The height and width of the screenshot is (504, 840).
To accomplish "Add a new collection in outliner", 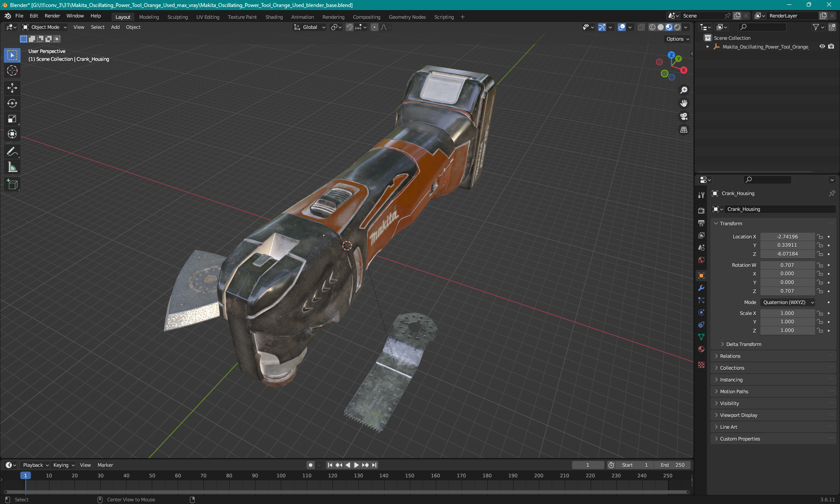I will 832,27.
